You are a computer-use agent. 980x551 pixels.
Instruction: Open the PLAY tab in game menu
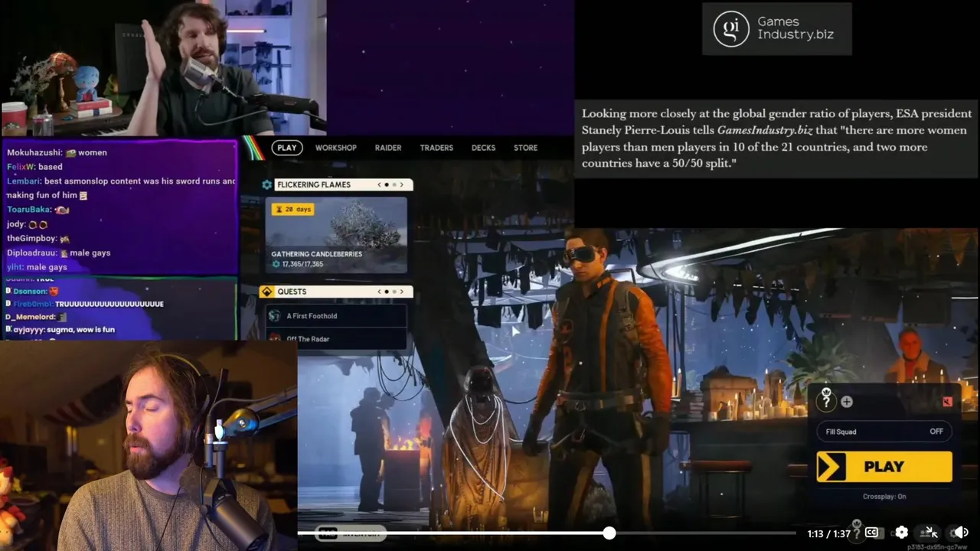287,148
